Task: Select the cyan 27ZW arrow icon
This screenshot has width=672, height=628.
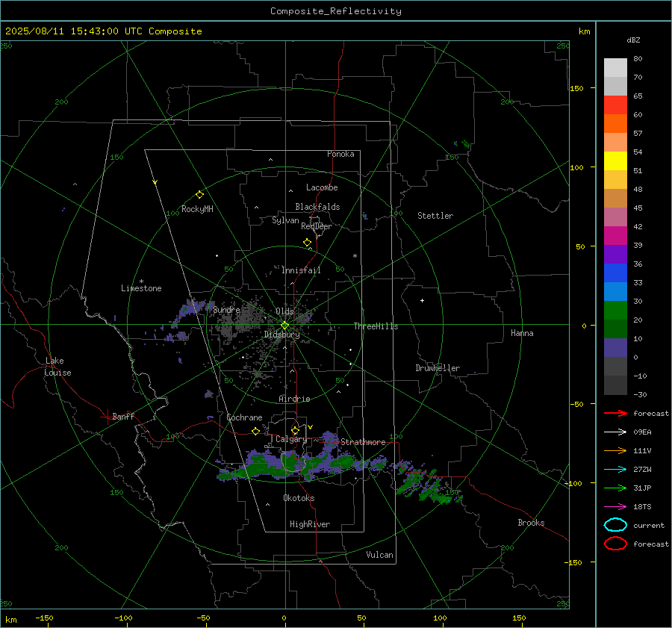Action: tap(615, 470)
